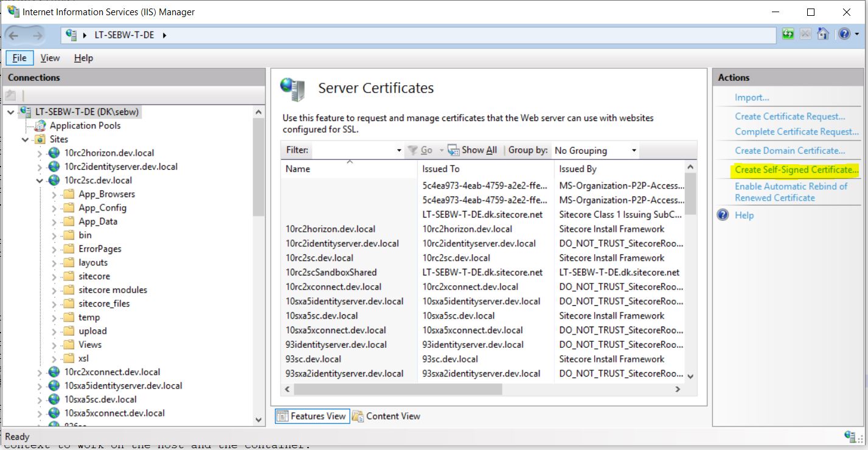This screenshot has height=450, width=868.
Task: Click the Sites folder globe icon
Action: click(x=40, y=139)
